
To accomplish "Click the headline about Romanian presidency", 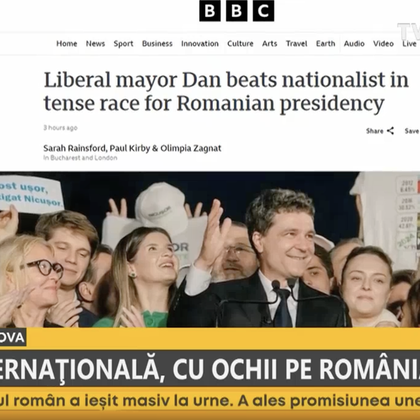I will (x=226, y=92).
